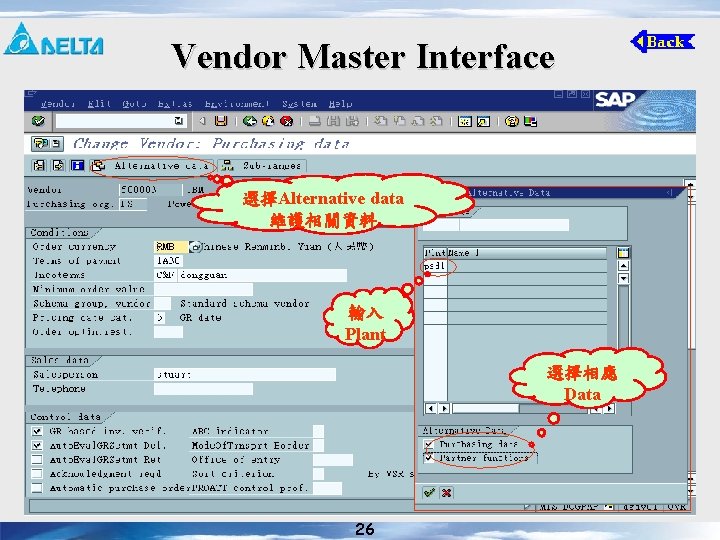Click the table settings icon in popup

(x=623, y=253)
